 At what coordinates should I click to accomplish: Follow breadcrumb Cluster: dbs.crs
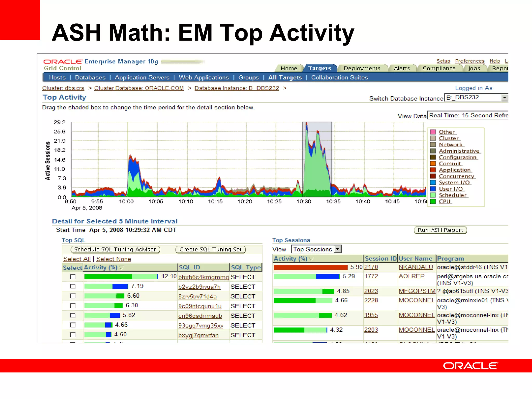(x=63, y=88)
